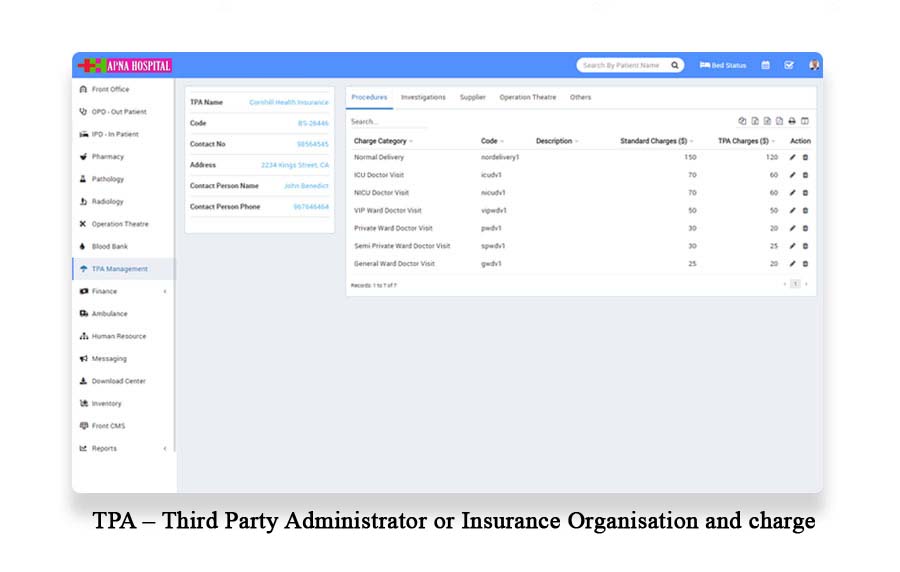This screenshot has height=572, width=900.
Task: Edit the Private Ward Doctor Visit charge
Action: click(x=792, y=228)
